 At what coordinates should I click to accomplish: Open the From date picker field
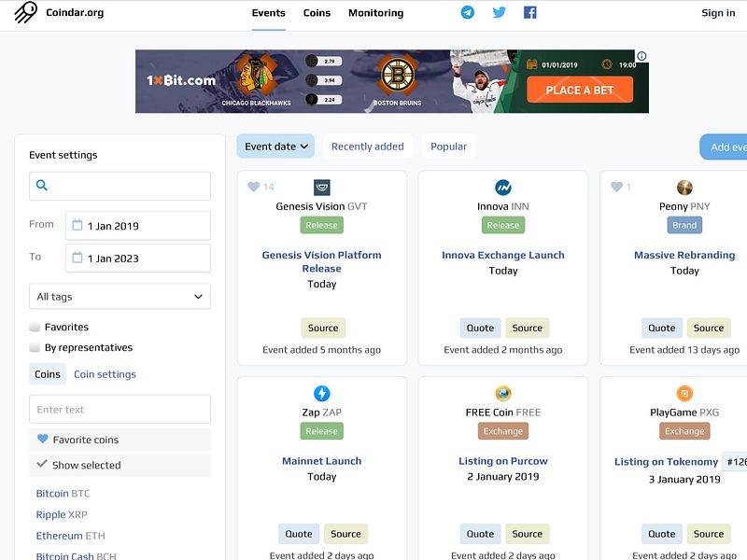(x=138, y=225)
